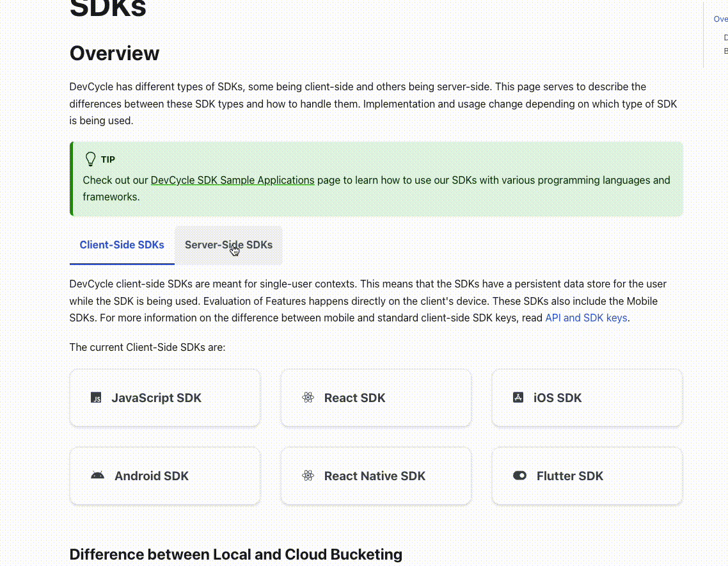
Task: Click the React atom icon beside React SDK
Action: [x=308, y=398]
